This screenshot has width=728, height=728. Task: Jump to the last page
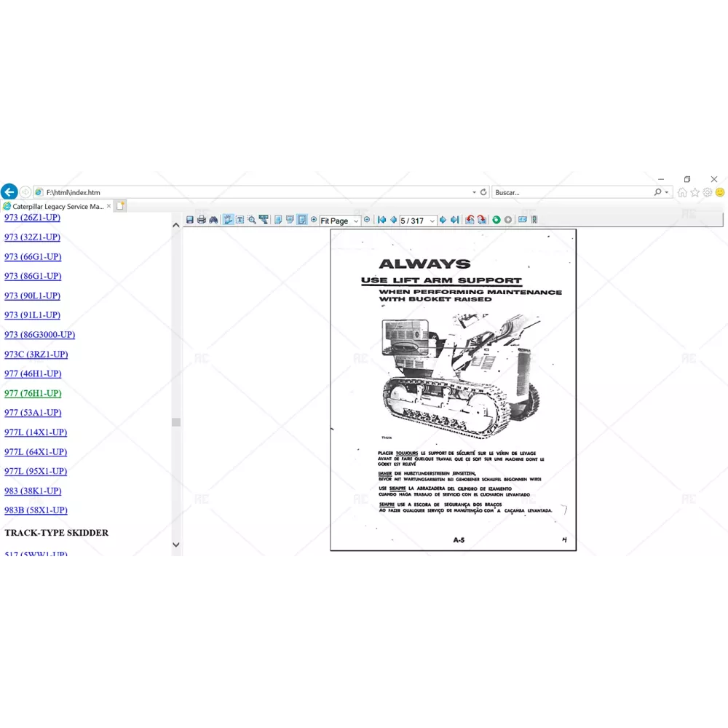tap(454, 220)
